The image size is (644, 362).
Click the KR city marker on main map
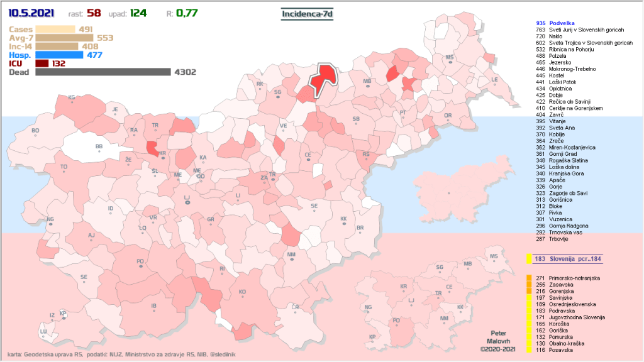(163, 155)
